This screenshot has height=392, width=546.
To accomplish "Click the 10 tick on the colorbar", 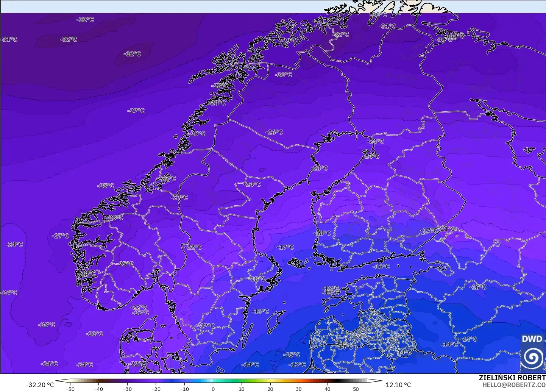I will click(x=242, y=389).
